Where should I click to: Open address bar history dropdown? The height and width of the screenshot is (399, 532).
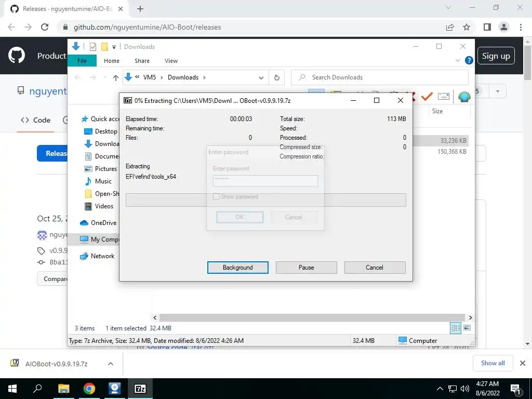click(261, 78)
